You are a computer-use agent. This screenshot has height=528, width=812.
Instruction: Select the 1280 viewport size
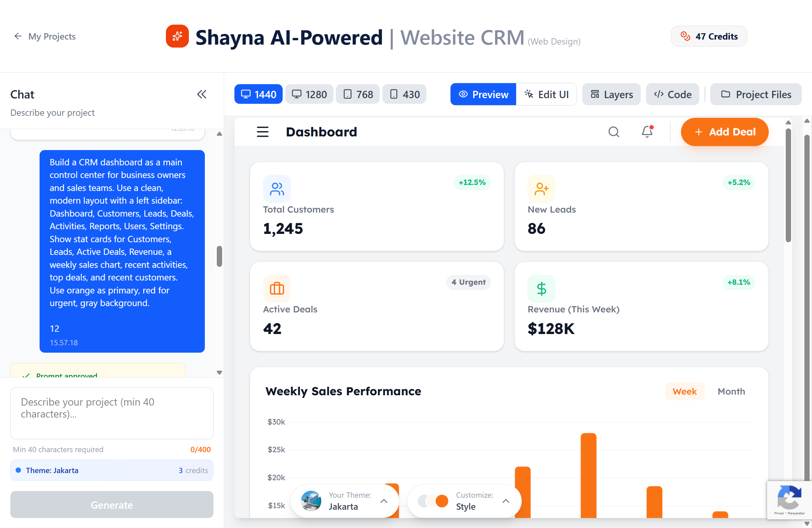(309, 94)
